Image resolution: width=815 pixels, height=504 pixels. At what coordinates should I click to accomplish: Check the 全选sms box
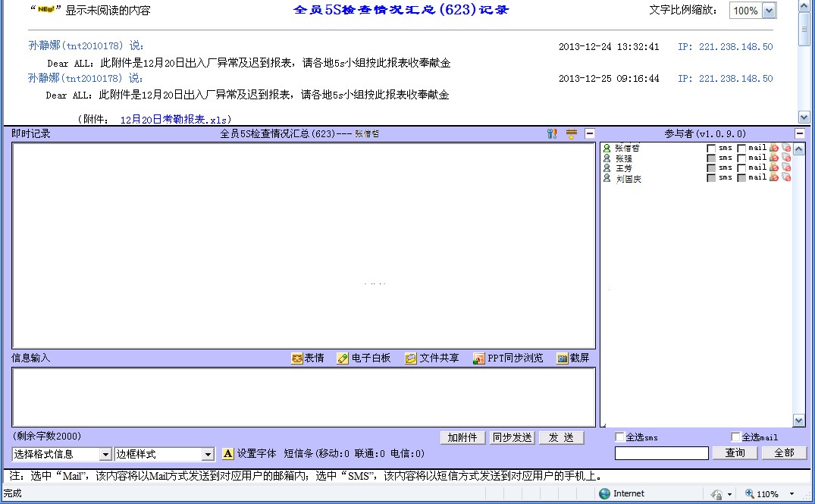click(x=619, y=437)
